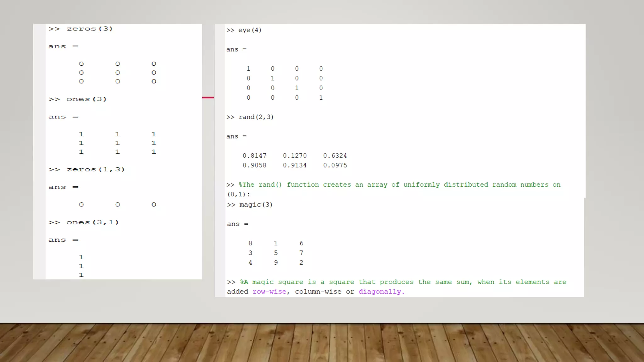The width and height of the screenshot is (644, 362).
Task: Click the value 0.8147 in rand output
Action: tap(254, 156)
